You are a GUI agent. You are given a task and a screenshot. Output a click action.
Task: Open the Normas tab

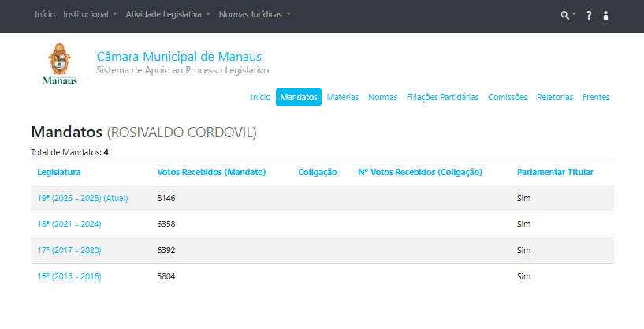[x=382, y=97]
